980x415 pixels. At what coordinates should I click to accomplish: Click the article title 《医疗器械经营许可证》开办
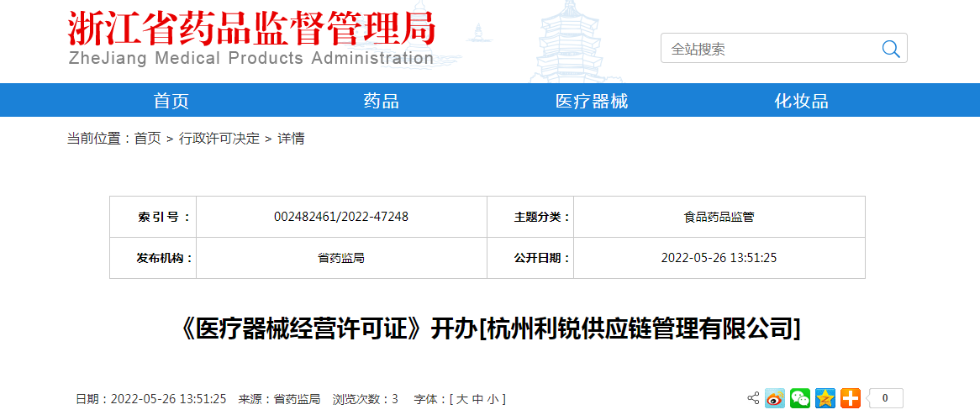(x=490, y=328)
